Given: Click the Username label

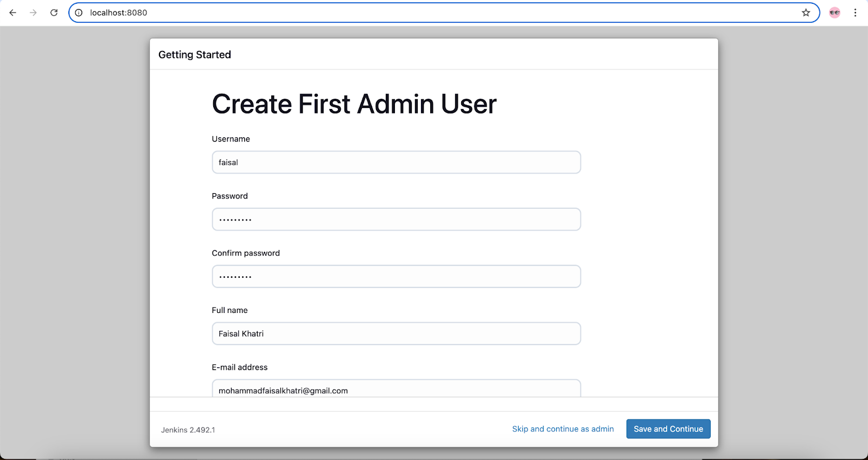Looking at the screenshot, I should (231, 139).
